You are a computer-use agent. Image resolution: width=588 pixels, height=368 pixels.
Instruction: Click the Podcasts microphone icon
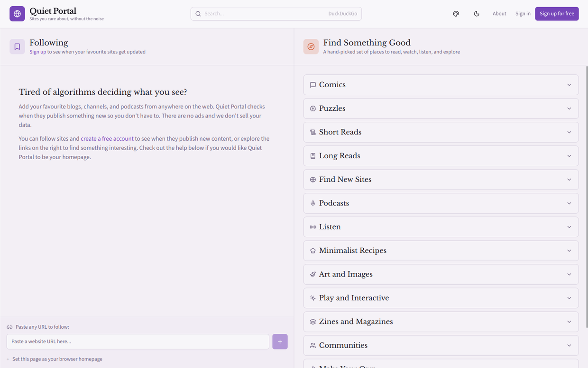313,203
